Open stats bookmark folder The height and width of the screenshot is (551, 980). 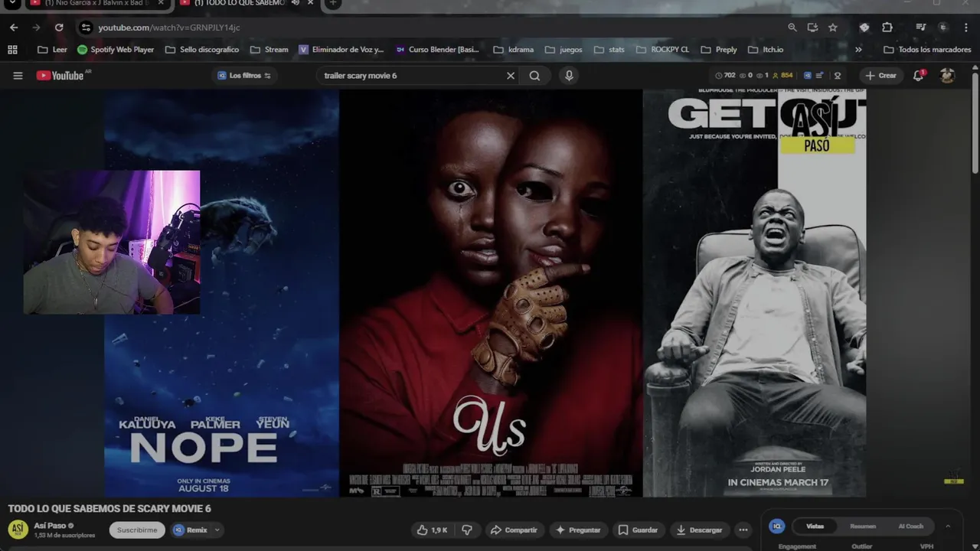[609, 50]
